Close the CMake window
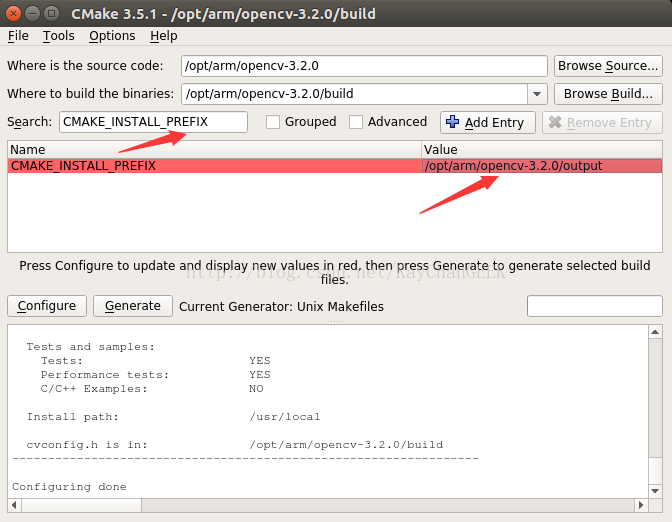 tap(13, 14)
